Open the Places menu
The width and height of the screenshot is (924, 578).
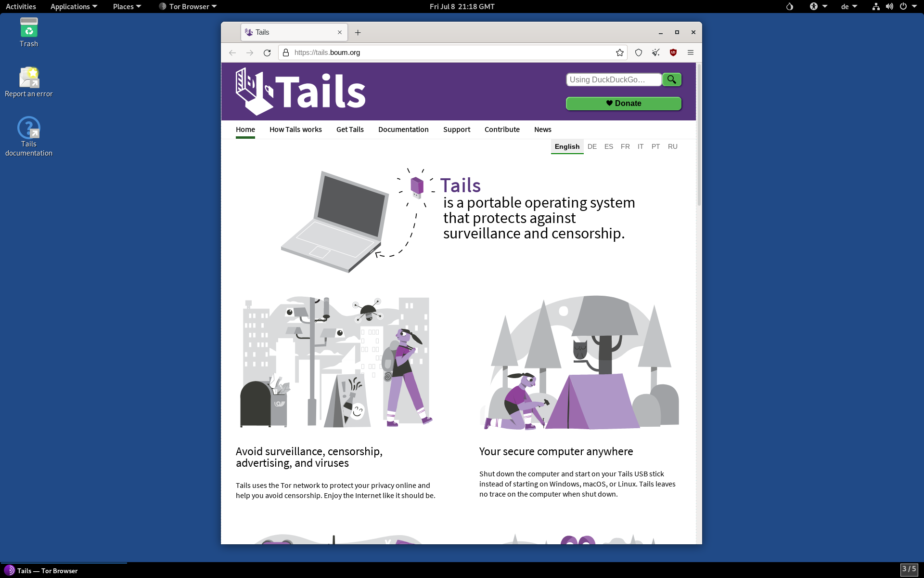pos(127,6)
